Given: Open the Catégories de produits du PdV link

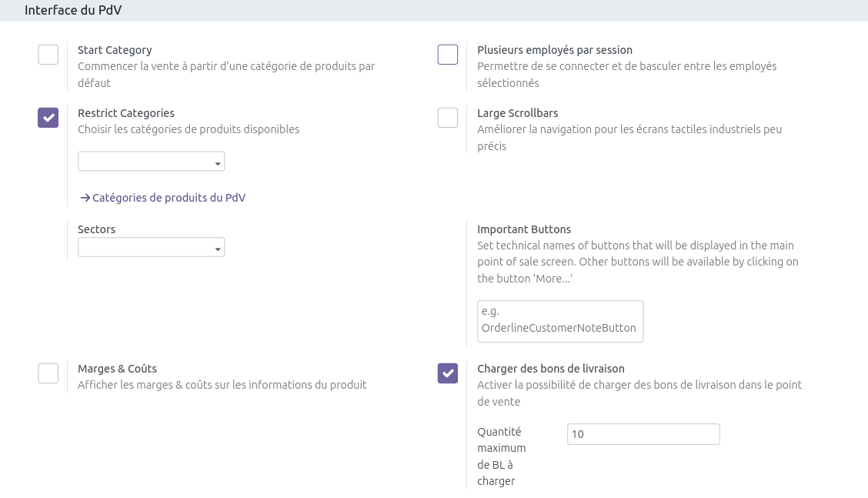Looking at the screenshot, I should tap(169, 198).
